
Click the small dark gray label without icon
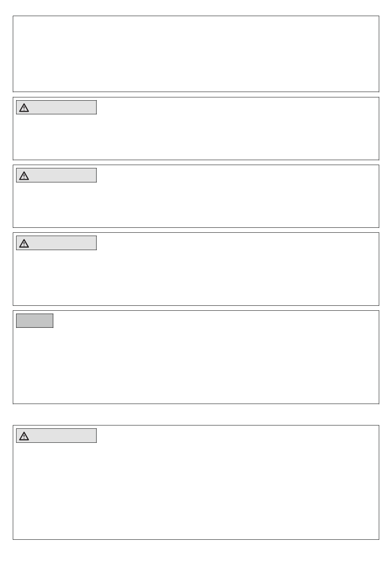point(35,321)
